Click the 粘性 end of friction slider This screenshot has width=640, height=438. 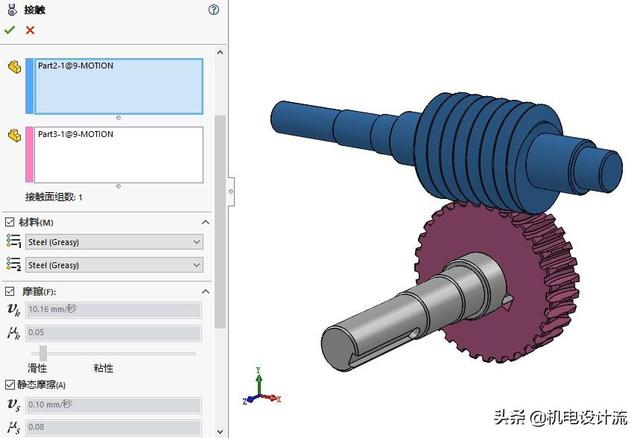coord(103,368)
